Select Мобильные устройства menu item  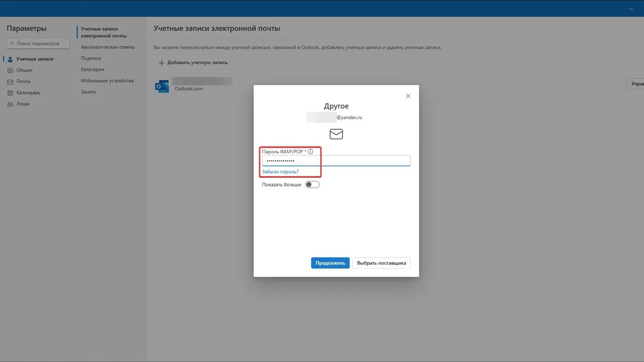click(x=107, y=80)
